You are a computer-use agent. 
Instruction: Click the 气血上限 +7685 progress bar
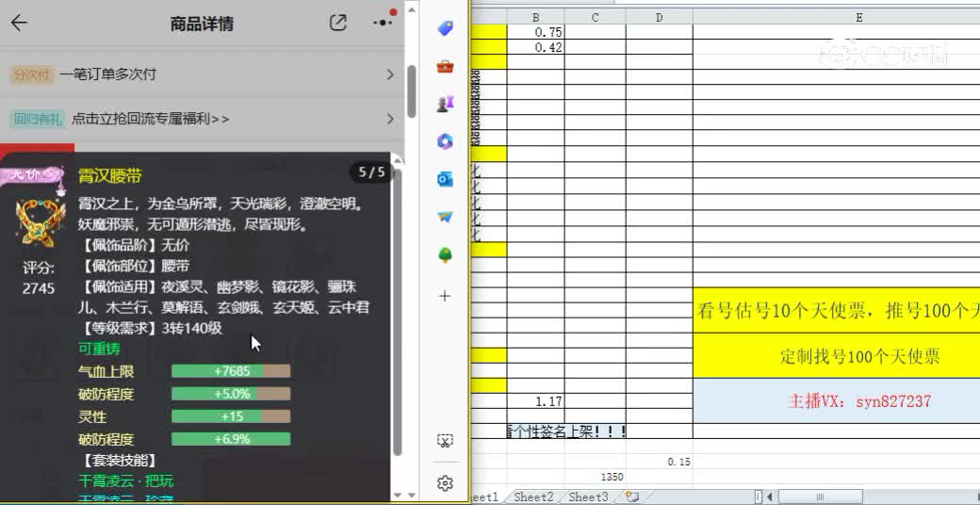coord(231,371)
